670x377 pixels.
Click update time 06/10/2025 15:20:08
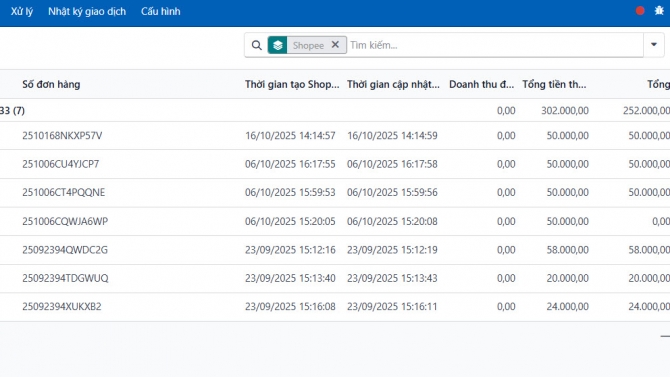click(392, 221)
